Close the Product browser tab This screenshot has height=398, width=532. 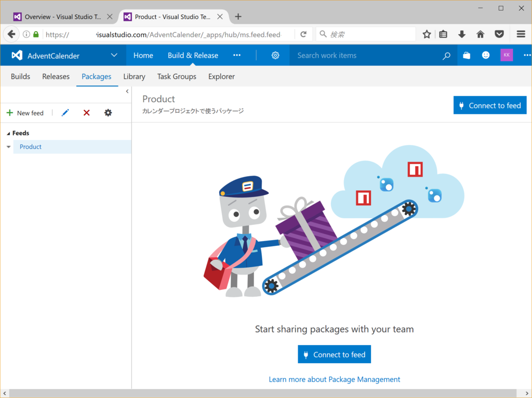pyautogui.click(x=220, y=17)
